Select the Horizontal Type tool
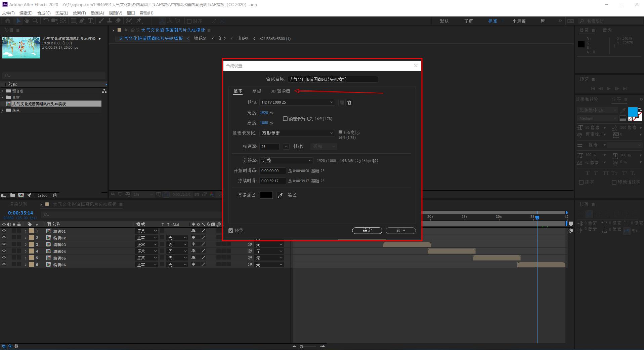 (x=90, y=21)
